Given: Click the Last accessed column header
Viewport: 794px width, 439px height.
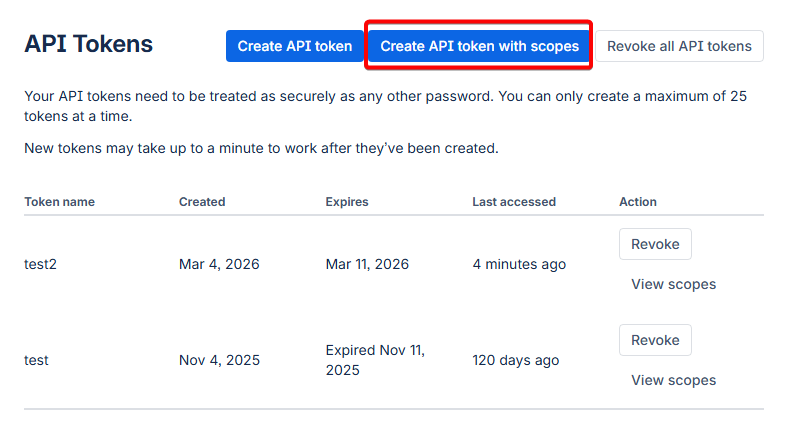Looking at the screenshot, I should [x=514, y=202].
